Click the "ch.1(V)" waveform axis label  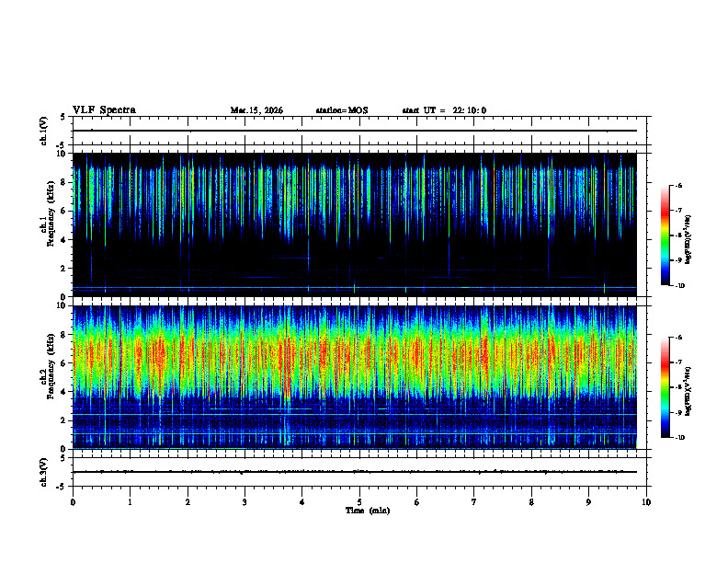(x=44, y=131)
